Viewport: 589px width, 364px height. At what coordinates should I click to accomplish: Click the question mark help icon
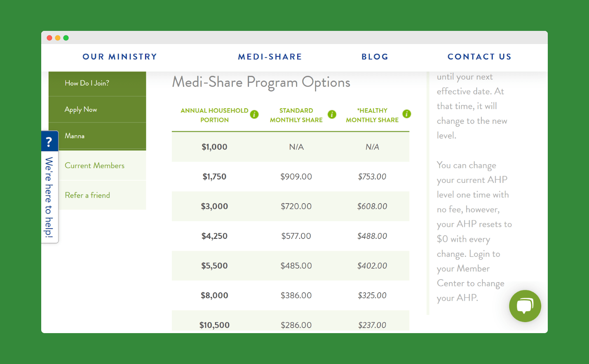point(49,141)
